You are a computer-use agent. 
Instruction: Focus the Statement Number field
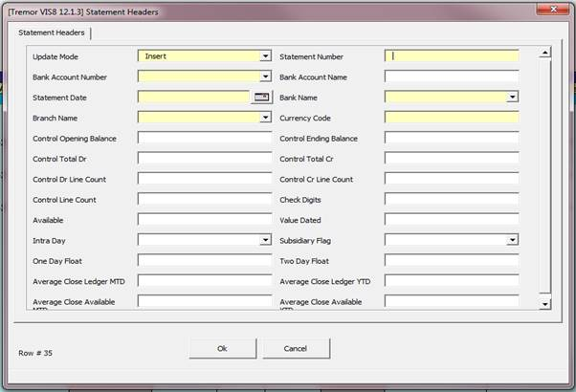(x=452, y=56)
